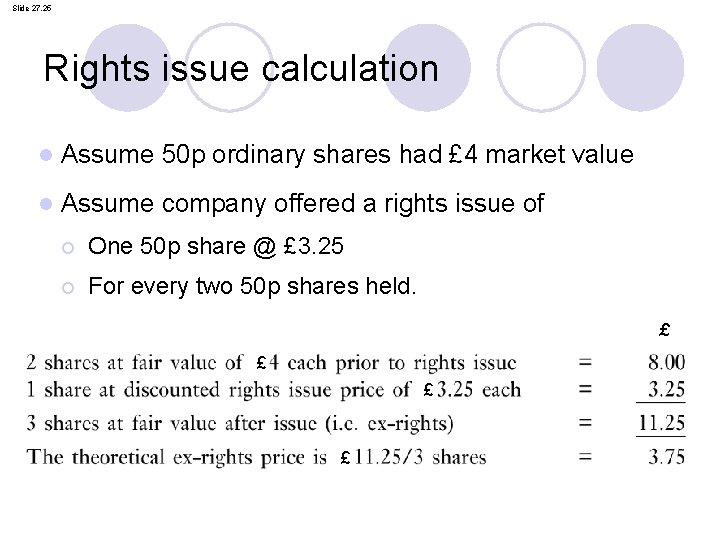Click the line '3 shares at fair value after issue'
This screenshot has width=720, height=540.
coord(240,423)
